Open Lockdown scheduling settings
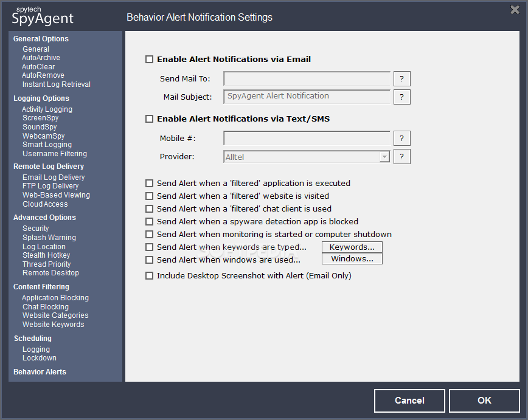The height and width of the screenshot is (420, 528). 40,358
